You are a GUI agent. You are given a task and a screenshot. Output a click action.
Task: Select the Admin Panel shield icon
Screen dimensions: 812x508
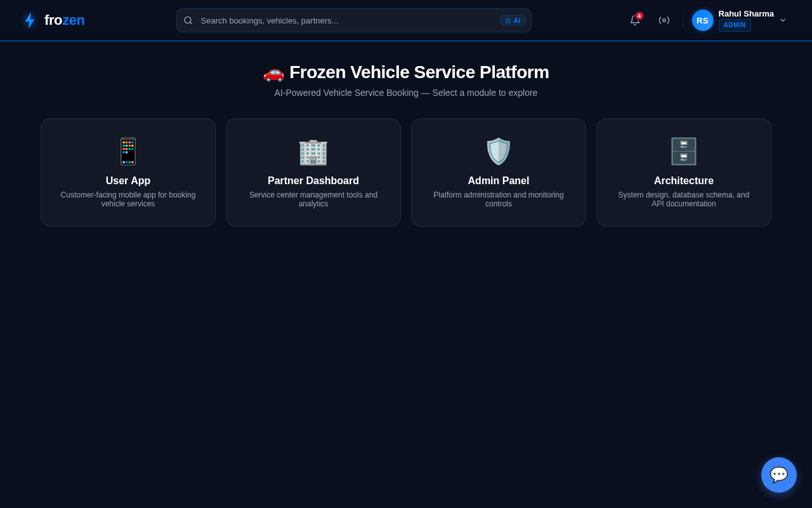click(498, 151)
